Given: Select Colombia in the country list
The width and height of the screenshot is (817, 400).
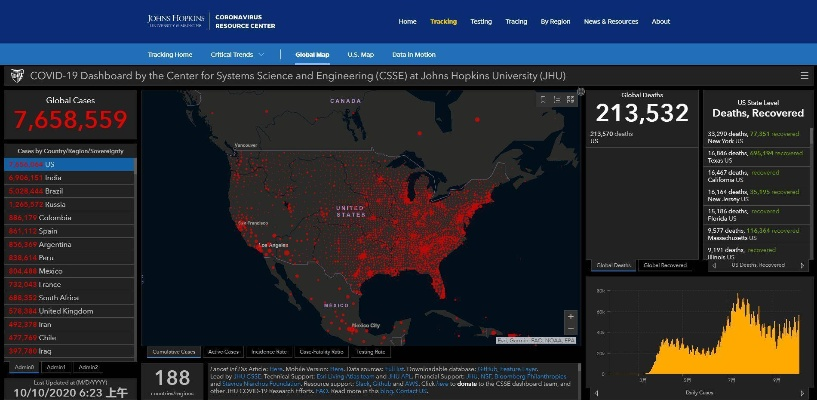Looking at the screenshot, I should click(69, 218).
